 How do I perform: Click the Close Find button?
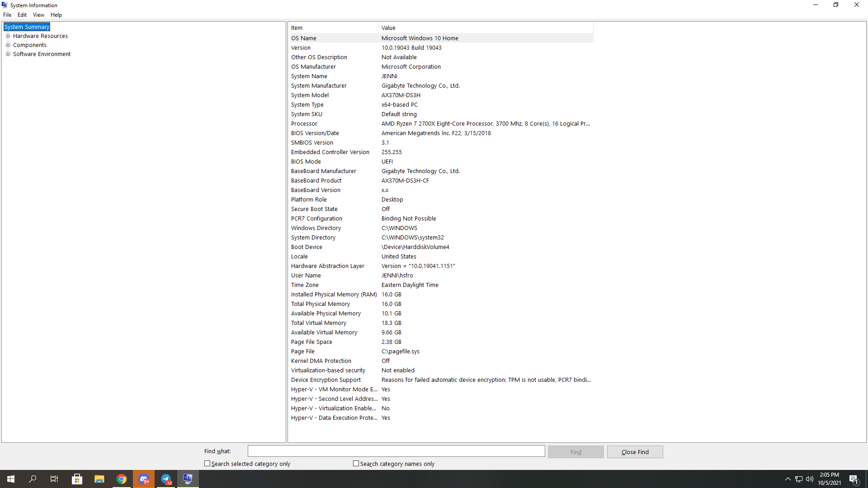point(635,452)
